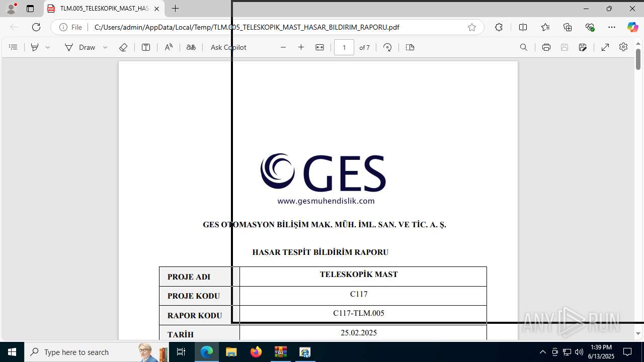Viewport: 644px width, 362px height.
Task: Open the clock showing 1:39 PM
Action: click(x=601, y=352)
